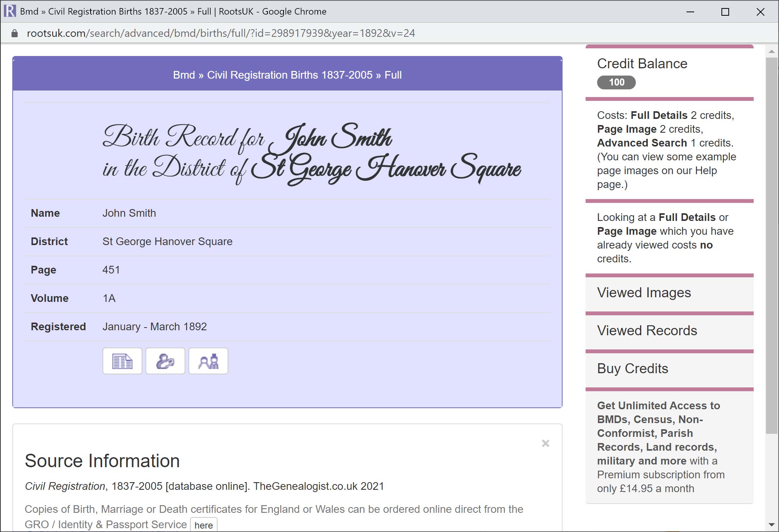Click the bride-and-groom marriage search icon
Viewport: 779px width, 532px height.
(208, 361)
